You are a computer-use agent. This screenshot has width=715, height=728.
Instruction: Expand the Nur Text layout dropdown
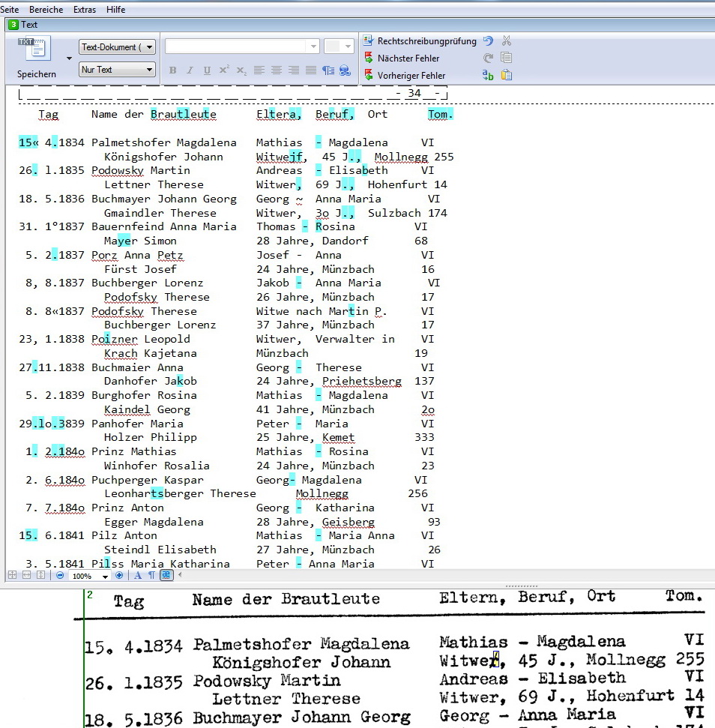point(117,70)
